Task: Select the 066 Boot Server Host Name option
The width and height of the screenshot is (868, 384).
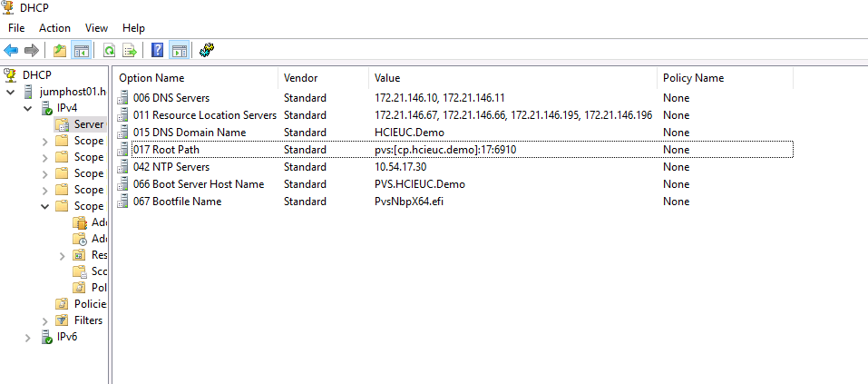Action: tap(199, 184)
